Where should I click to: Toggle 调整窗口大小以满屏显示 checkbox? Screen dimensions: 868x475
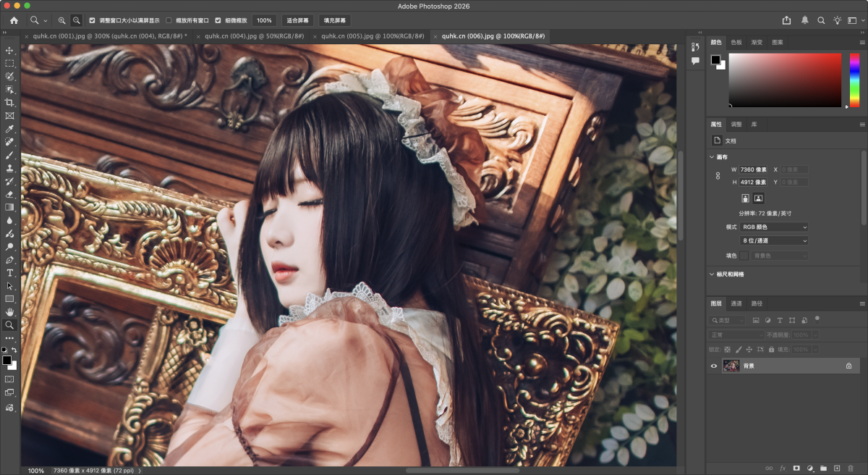click(x=92, y=20)
